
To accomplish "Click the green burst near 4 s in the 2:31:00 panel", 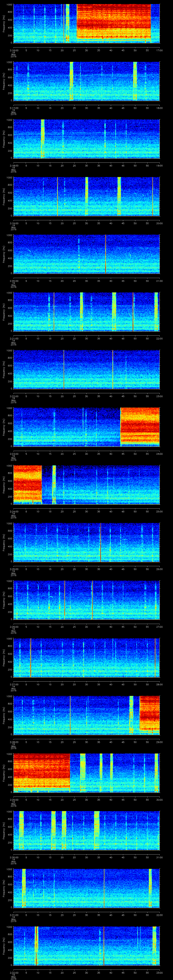I will pos(24,888).
